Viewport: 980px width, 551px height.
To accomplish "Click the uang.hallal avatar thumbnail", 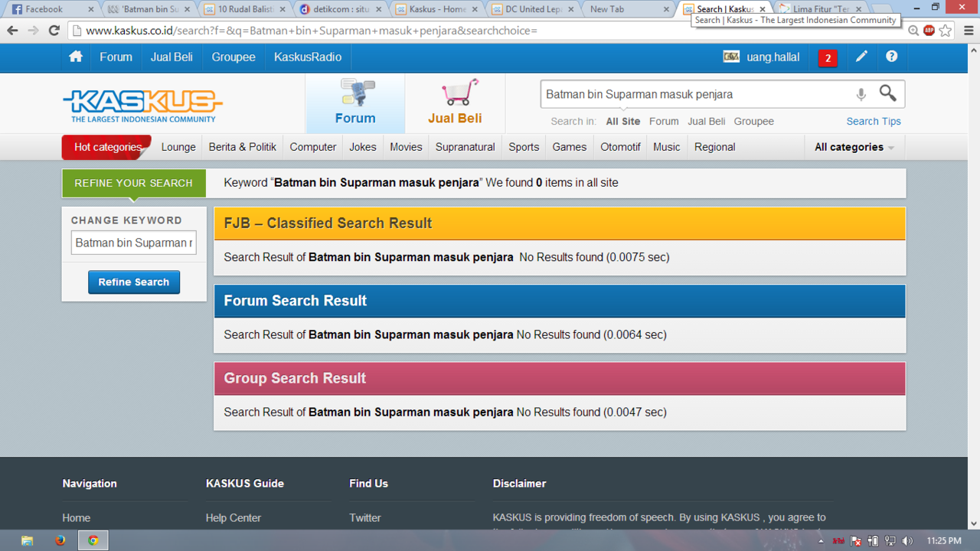I will point(731,57).
